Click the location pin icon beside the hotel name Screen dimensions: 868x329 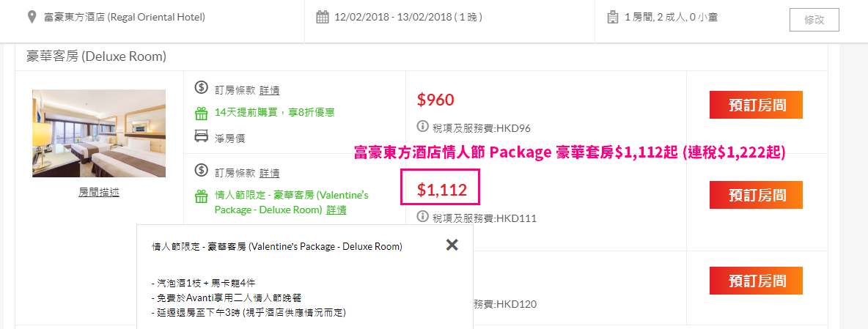coord(32,17)
